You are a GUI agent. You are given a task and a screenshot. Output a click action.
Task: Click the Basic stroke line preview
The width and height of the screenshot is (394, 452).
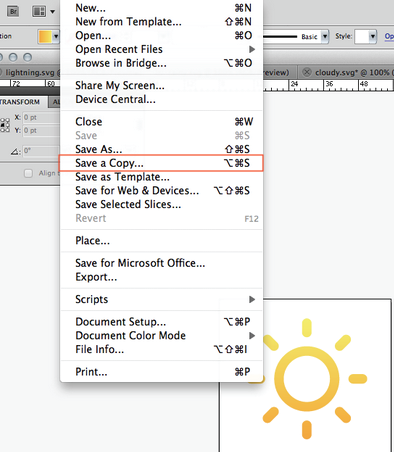280,36
